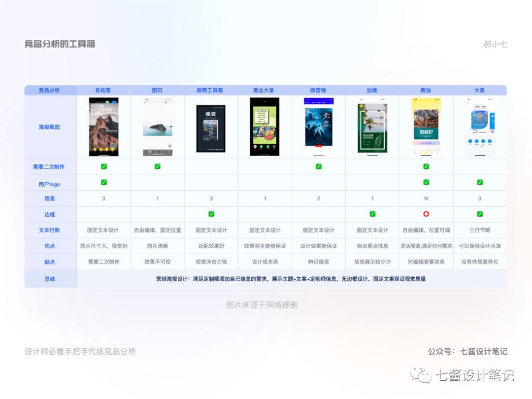Click the 辨识度底 cell
532x399 pixels.
pos(319,262)
